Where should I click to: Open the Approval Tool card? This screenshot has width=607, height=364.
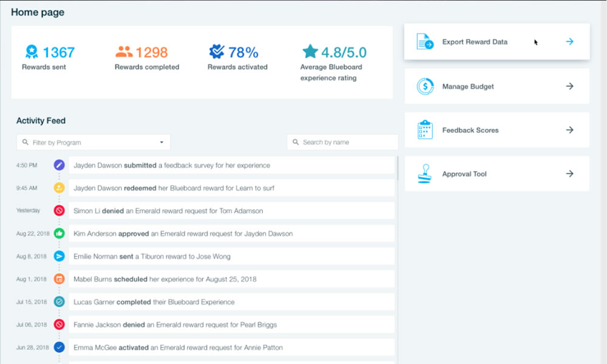[497, 174]
